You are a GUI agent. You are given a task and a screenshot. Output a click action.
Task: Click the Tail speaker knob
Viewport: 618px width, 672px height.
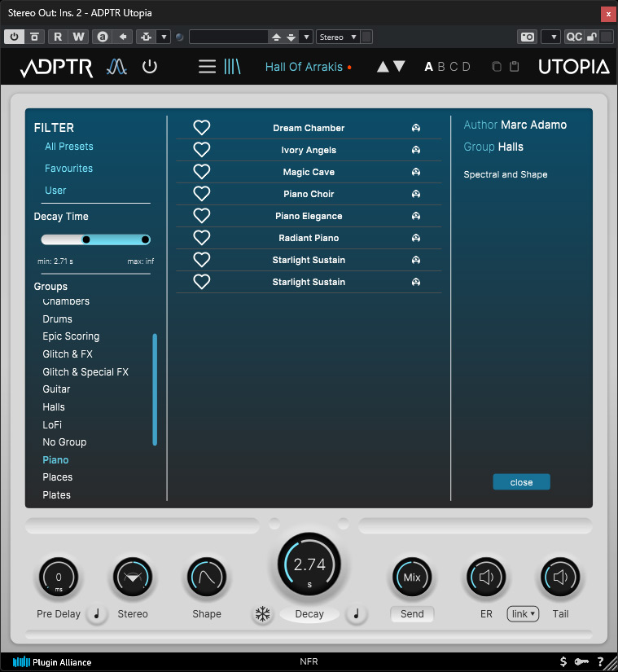[x=560, y=578]
